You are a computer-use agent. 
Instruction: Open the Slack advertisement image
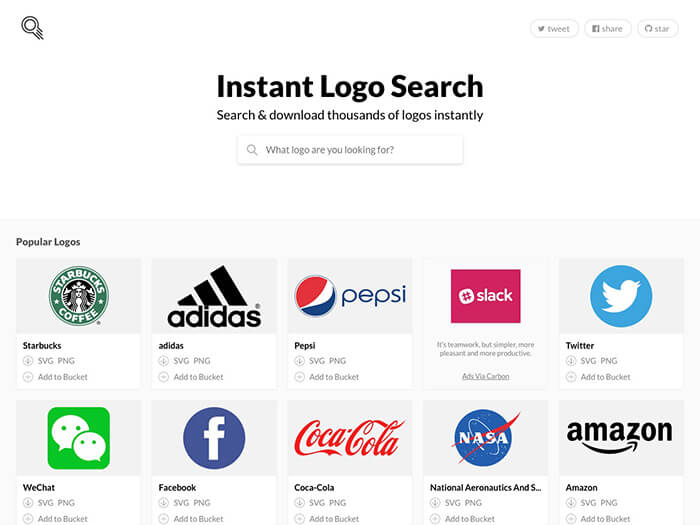pyautogui.click(x=486, y=296)
